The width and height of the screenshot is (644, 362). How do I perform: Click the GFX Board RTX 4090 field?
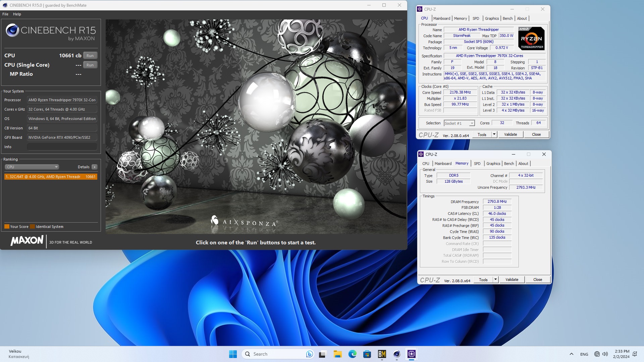pyautogui.click(x=62, y=137)
